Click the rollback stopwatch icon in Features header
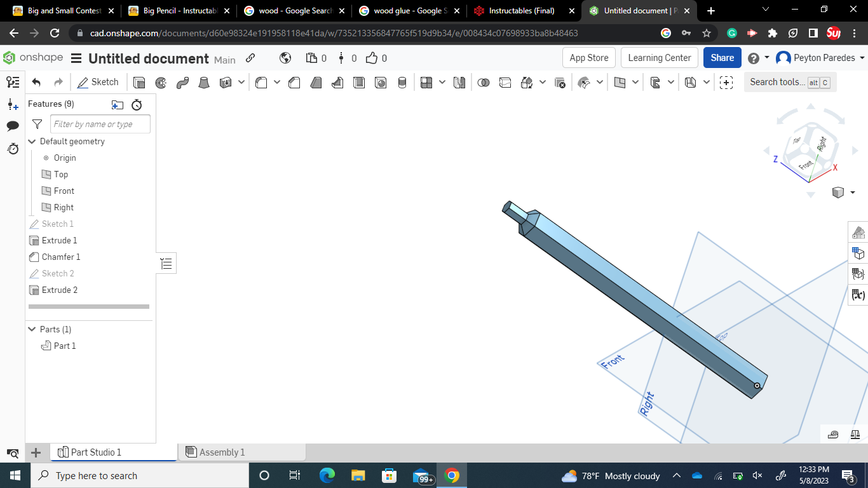 (137, 105)
